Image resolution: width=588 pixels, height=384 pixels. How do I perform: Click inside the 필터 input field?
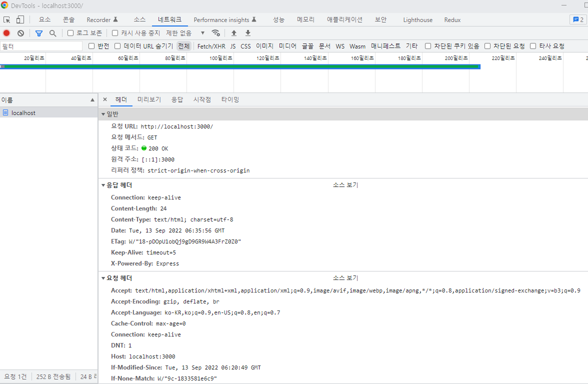point(40,45)
